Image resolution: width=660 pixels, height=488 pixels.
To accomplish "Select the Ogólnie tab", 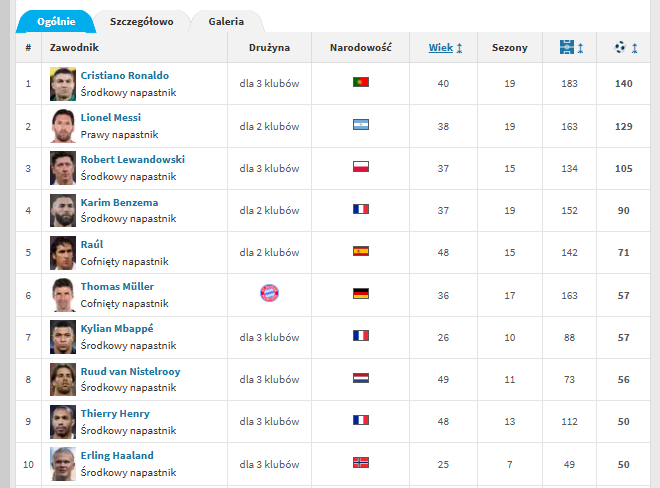I will click(x=56, y=21).
